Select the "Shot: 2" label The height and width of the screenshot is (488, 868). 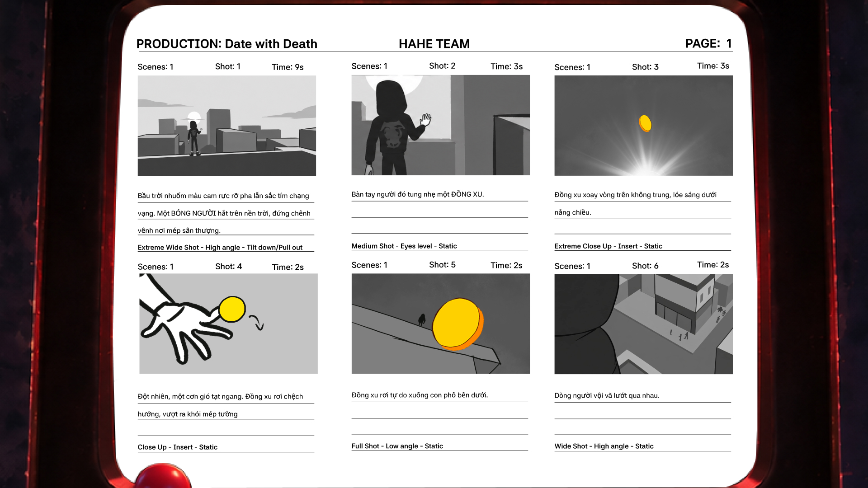[442, 66]
